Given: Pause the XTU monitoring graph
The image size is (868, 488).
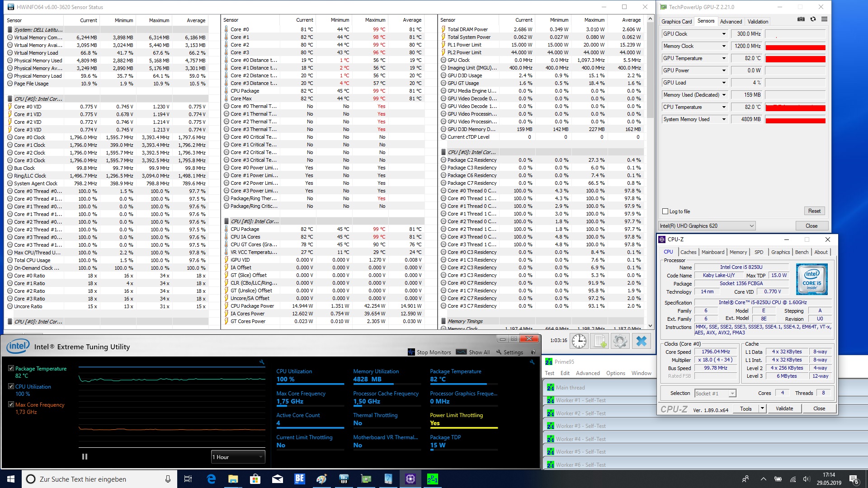Looking at the screenshot, I should 85,457.
